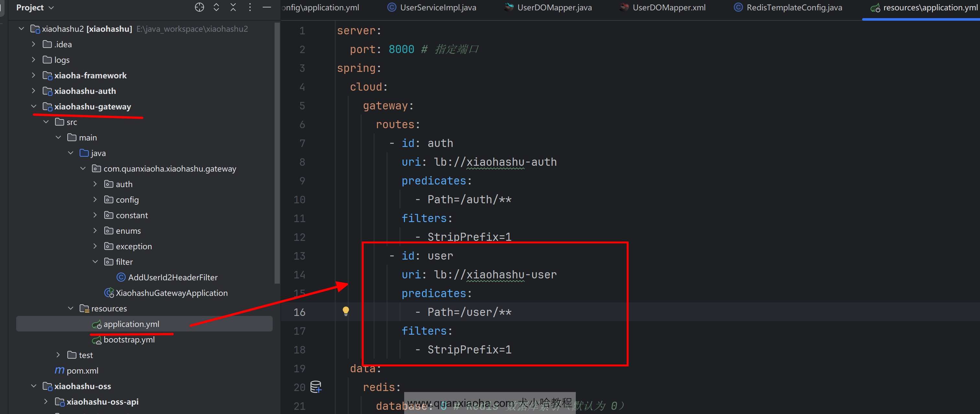Click the database gutter icon at line 20

click(x=316, y=386)
